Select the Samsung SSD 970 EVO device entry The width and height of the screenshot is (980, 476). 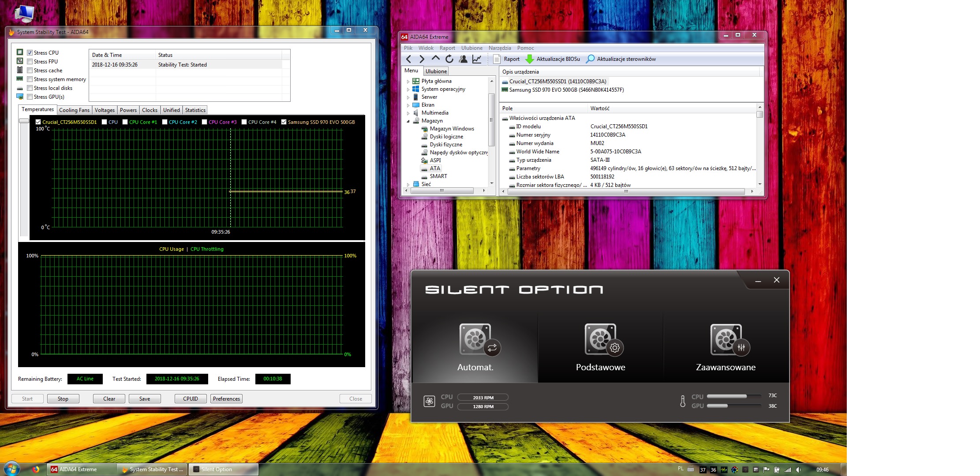563,90
